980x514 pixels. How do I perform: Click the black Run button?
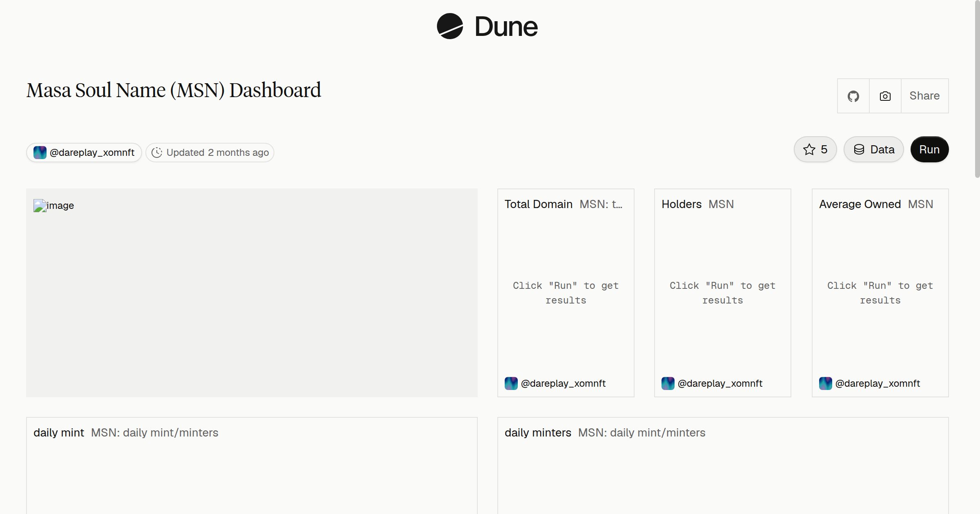point(929,149)
